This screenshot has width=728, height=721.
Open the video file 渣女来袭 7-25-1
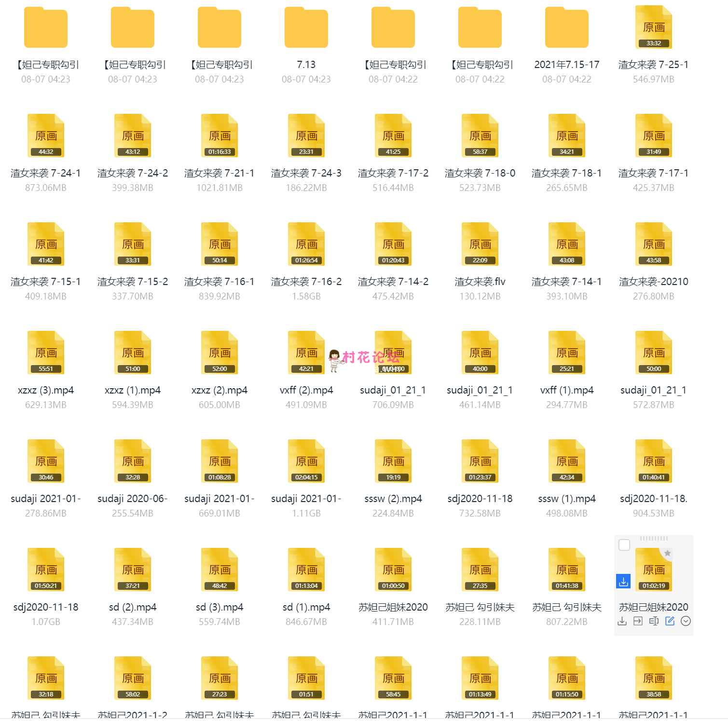(654, 27)
